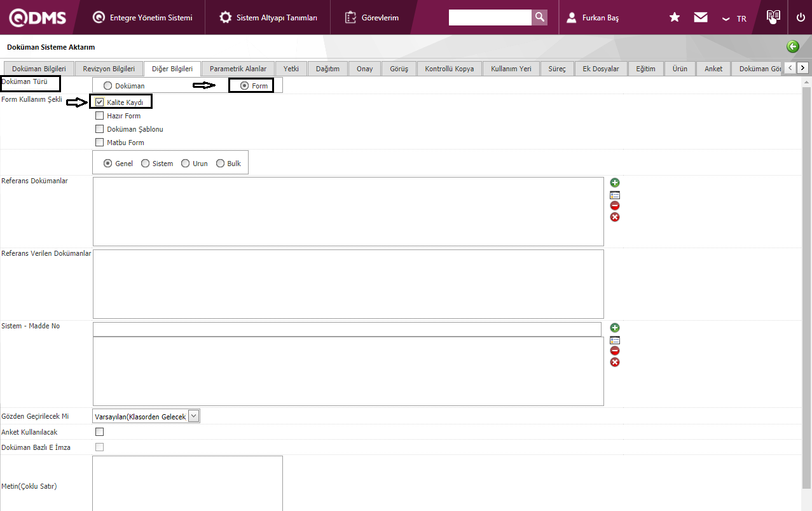The width and height of the screenshot is (812, 511).
Task: Switch to the Eğitim tab
Action: [x=646, y=69]
